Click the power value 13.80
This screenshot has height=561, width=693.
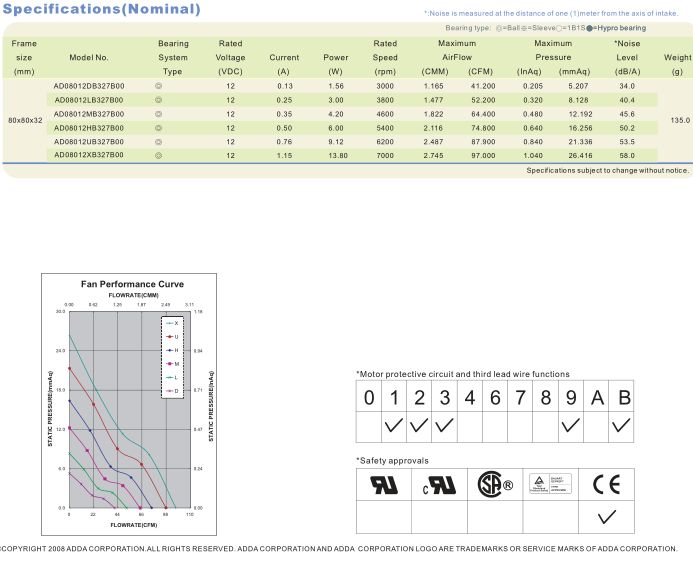pyautogui.click(x=338, y=156)
